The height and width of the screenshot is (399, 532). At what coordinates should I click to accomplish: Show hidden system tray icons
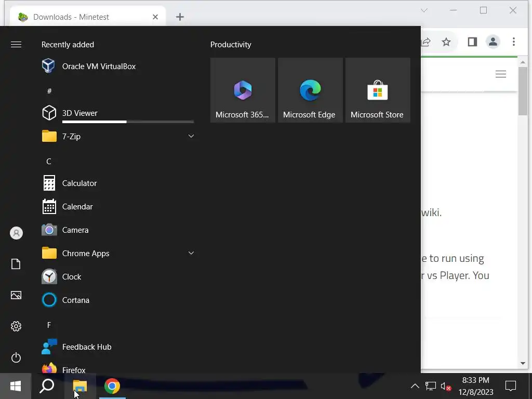pos(415,386)
